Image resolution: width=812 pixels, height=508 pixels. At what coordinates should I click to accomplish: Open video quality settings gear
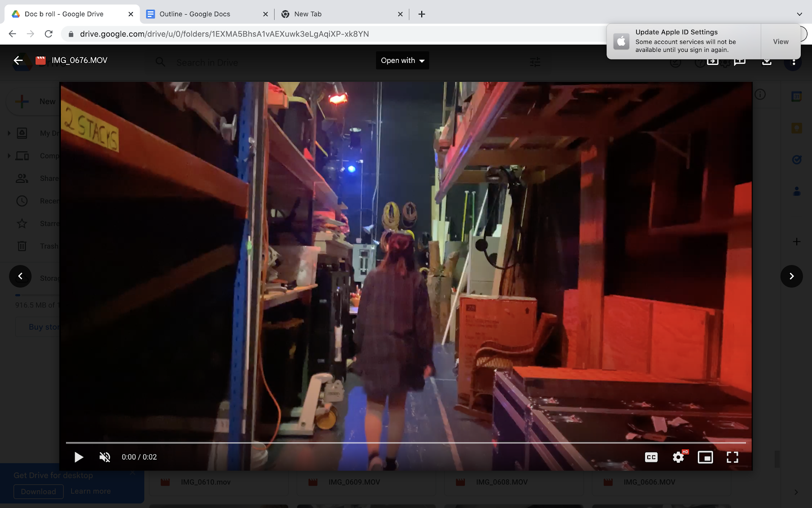pos(679,457)
